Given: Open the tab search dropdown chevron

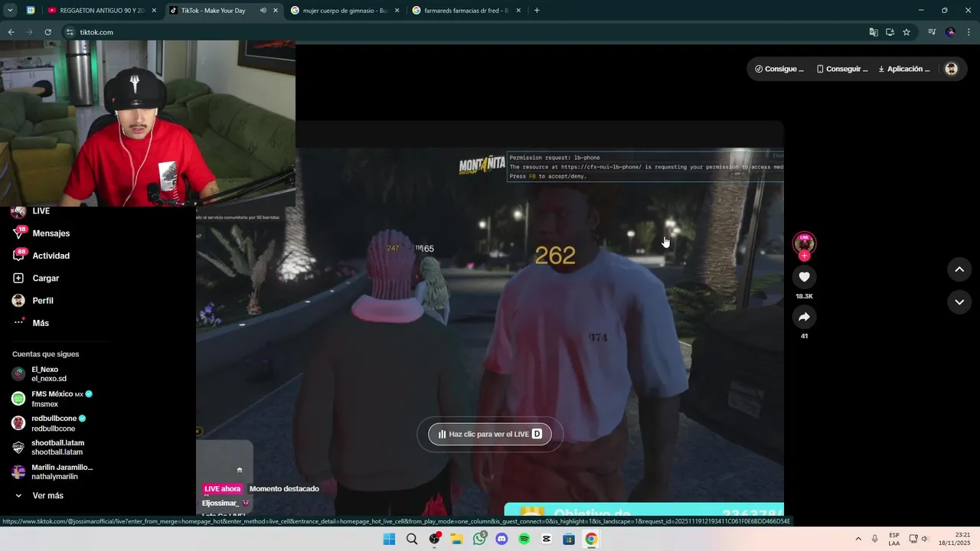Looking at the screenshot, I should point(10,11).
